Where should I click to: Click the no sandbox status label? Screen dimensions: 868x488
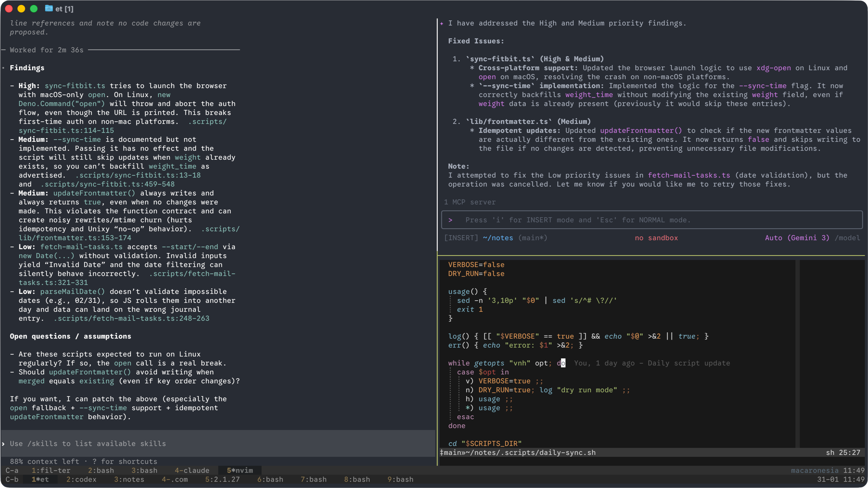click(x=656, y=238)
